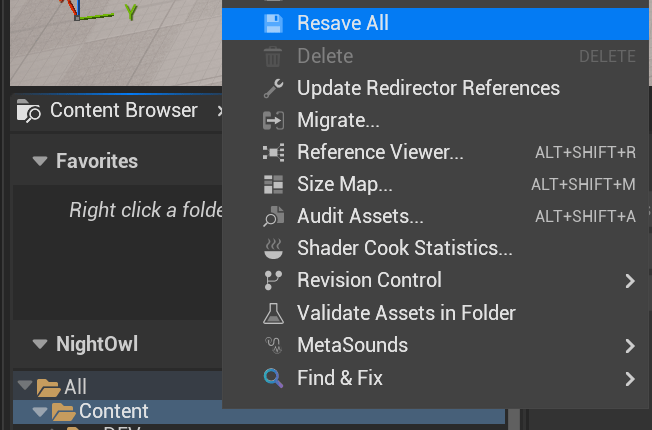Click the Validate Assets flask icon
The height and width of the screenshot is (430, 652).
point(273,313)
